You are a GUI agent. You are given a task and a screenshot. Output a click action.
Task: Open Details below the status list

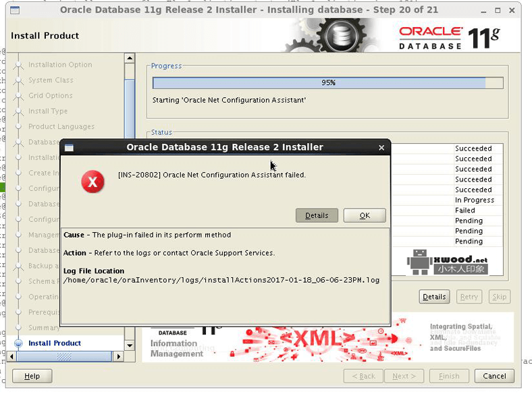tap(434, 297)
